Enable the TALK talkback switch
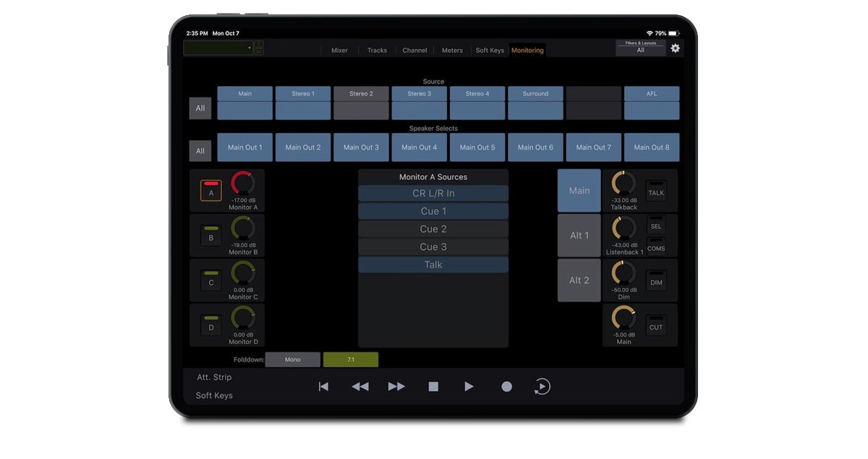Viewport: 868px width, 459px height. (x=656, y=190)
